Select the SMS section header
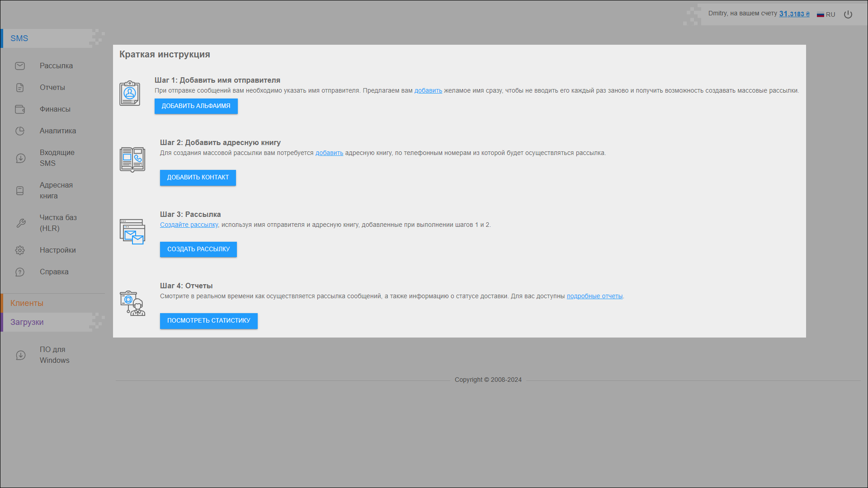 pyautogui.click(x=19, y=38)
